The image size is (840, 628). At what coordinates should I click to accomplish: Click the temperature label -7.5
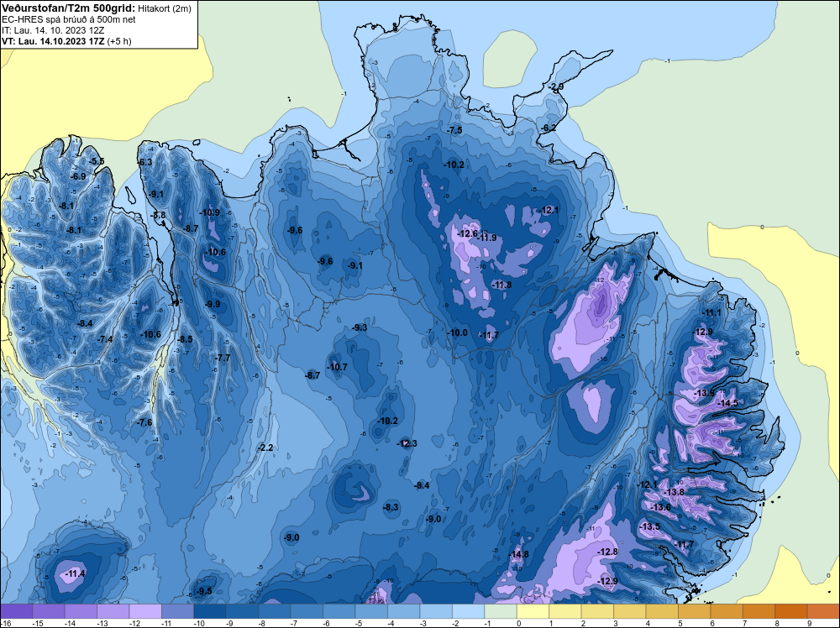click(x=454, y=130)
